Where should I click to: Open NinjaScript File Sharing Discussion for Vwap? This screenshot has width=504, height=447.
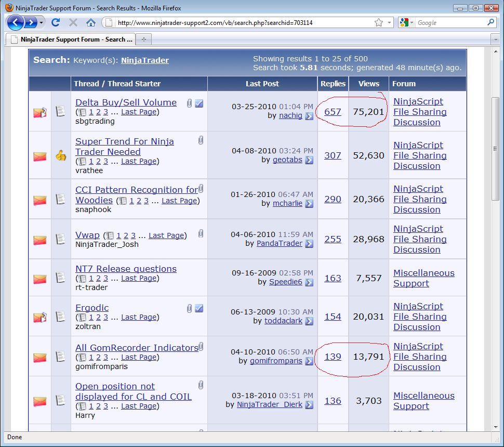(420, 239)
